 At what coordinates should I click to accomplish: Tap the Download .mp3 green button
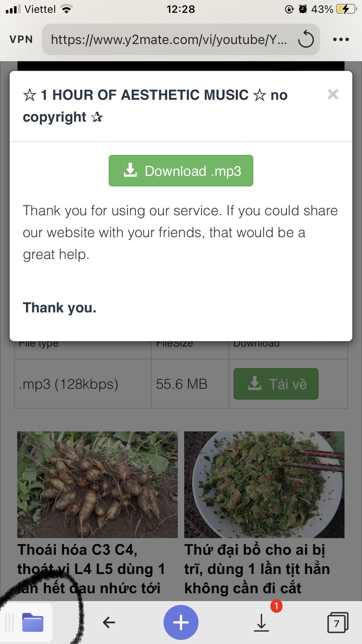point(181,170)
